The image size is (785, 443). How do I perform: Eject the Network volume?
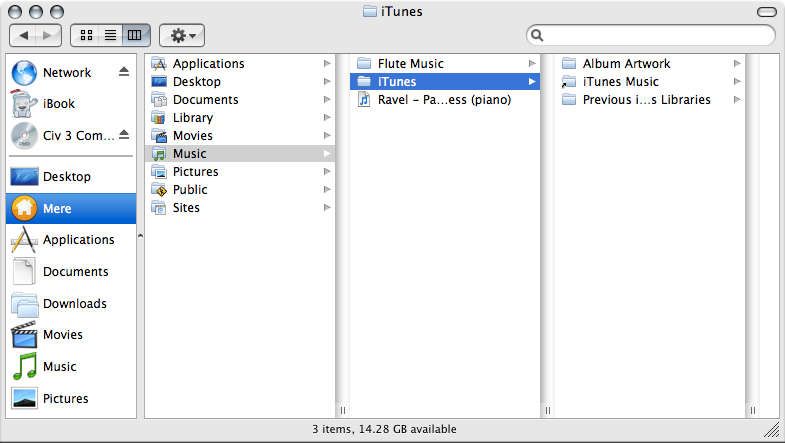coord(124,72)
